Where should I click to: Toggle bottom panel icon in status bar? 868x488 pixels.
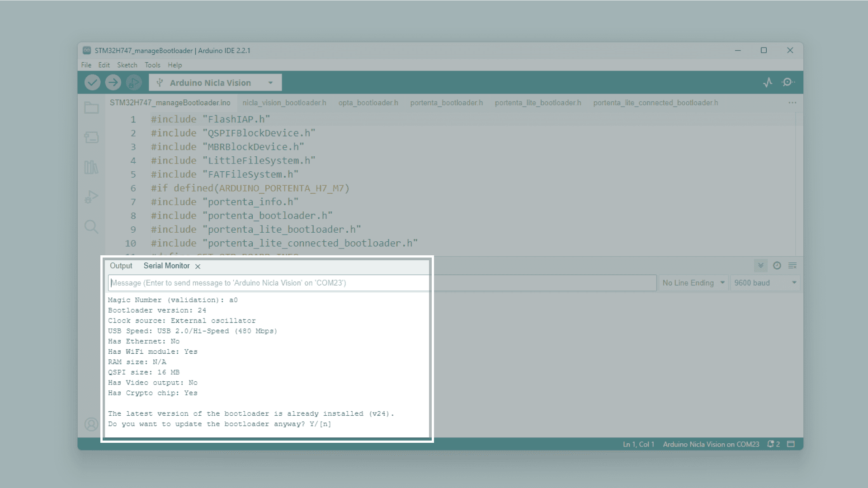coord(791,444)
